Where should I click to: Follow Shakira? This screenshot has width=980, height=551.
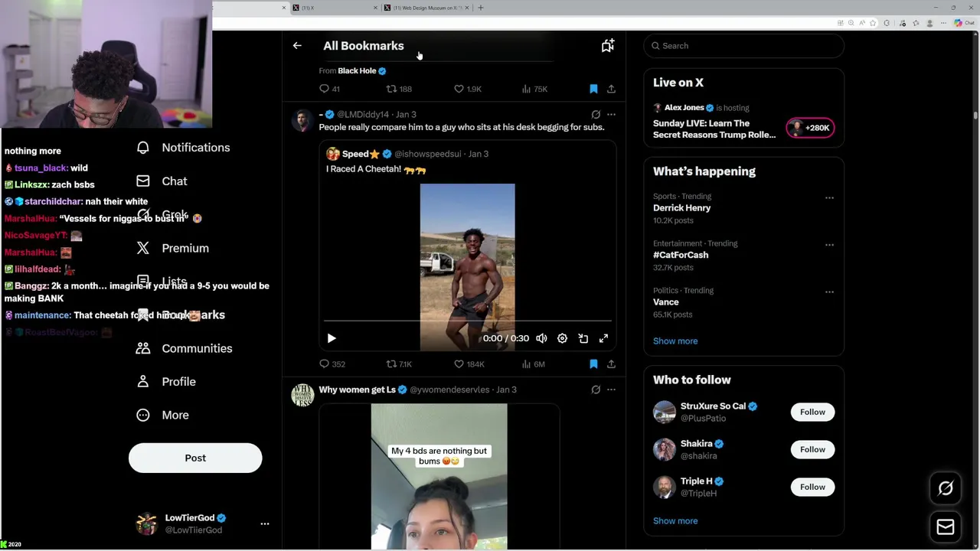click(x=812, y=449)
